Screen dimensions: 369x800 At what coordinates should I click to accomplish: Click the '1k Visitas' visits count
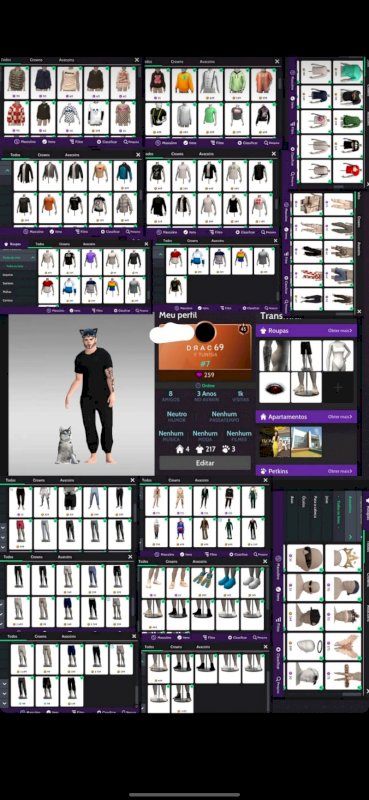(x=239, y=396)
